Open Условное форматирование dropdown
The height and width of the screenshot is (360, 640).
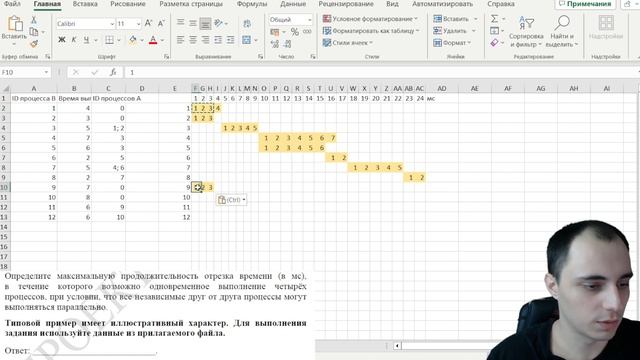point(370,19)
